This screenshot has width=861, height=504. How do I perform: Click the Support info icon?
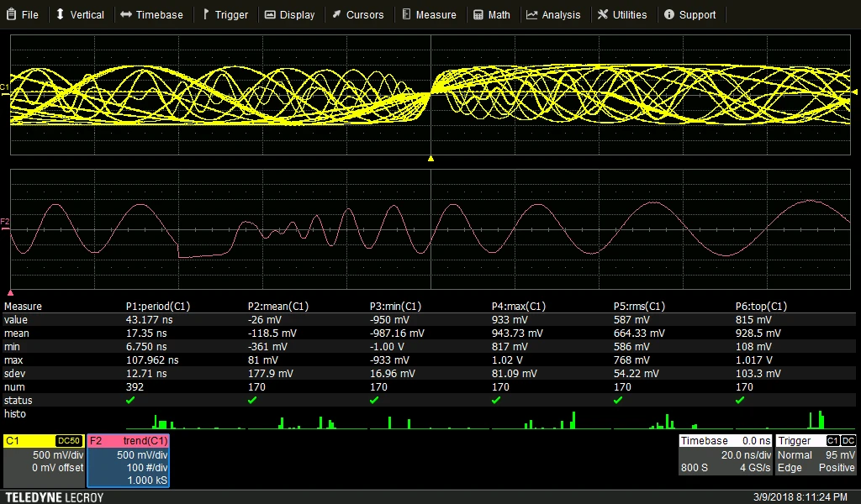tap(669, 15)
